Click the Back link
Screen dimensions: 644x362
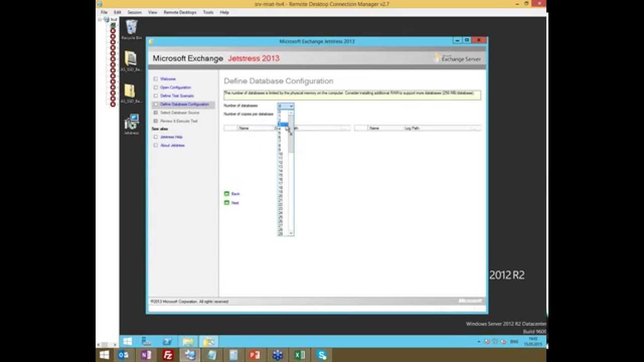tap(235, 194)
